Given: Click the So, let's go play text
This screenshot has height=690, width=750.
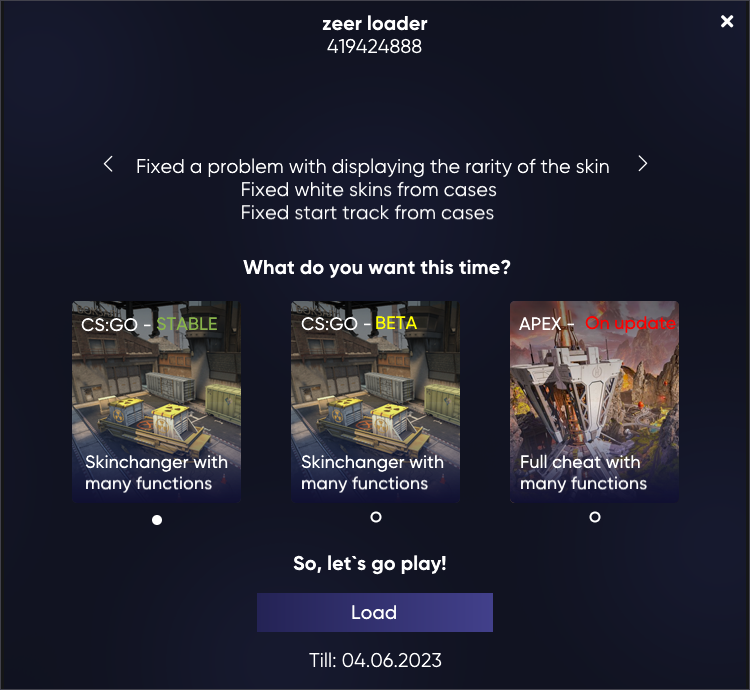Looking at the screenshot, I should click(x=370, y=564).
